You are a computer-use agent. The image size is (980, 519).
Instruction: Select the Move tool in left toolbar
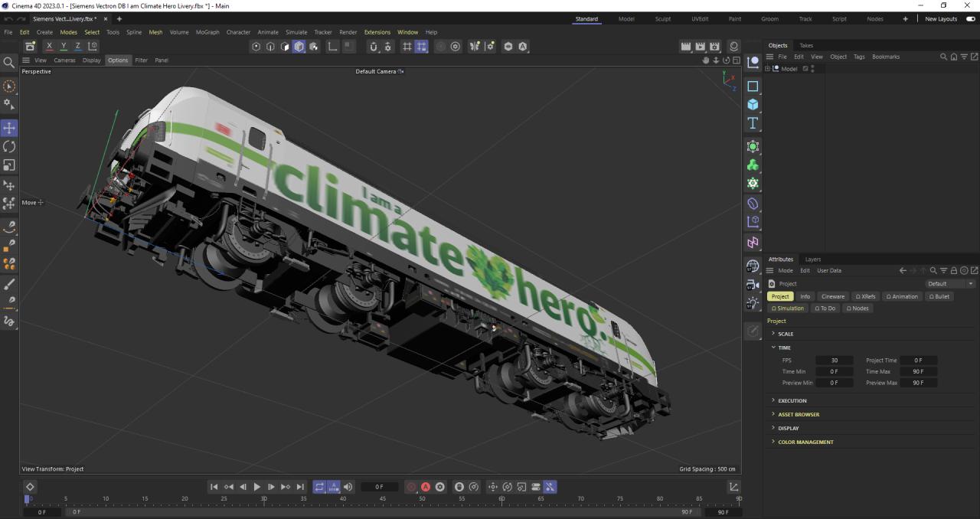tap(9, 128)
